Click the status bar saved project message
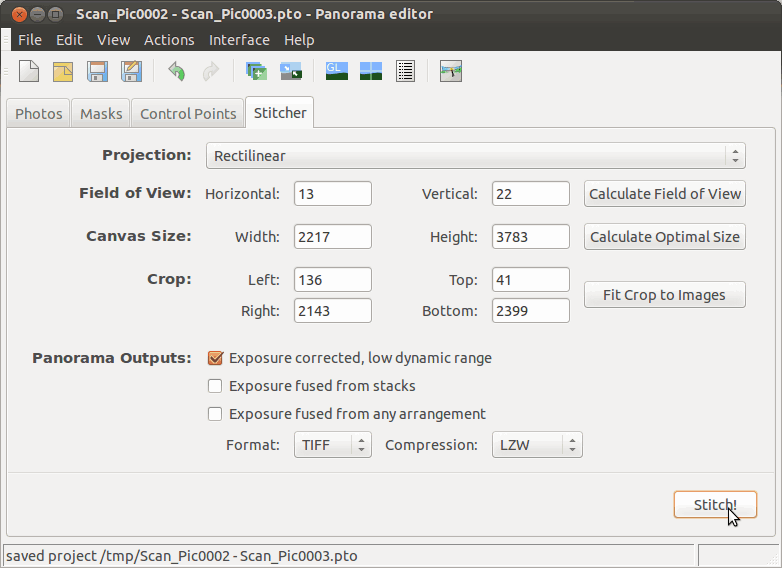 coord(182,556)
